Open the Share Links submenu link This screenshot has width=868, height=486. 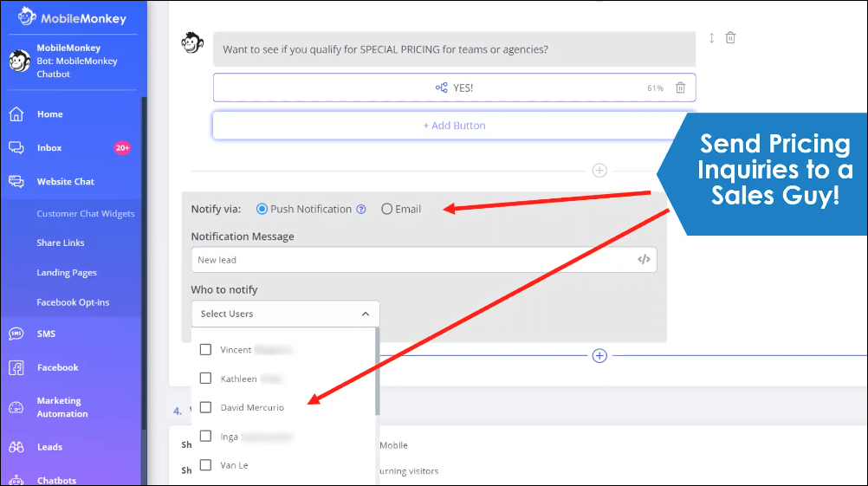point(61,243)
